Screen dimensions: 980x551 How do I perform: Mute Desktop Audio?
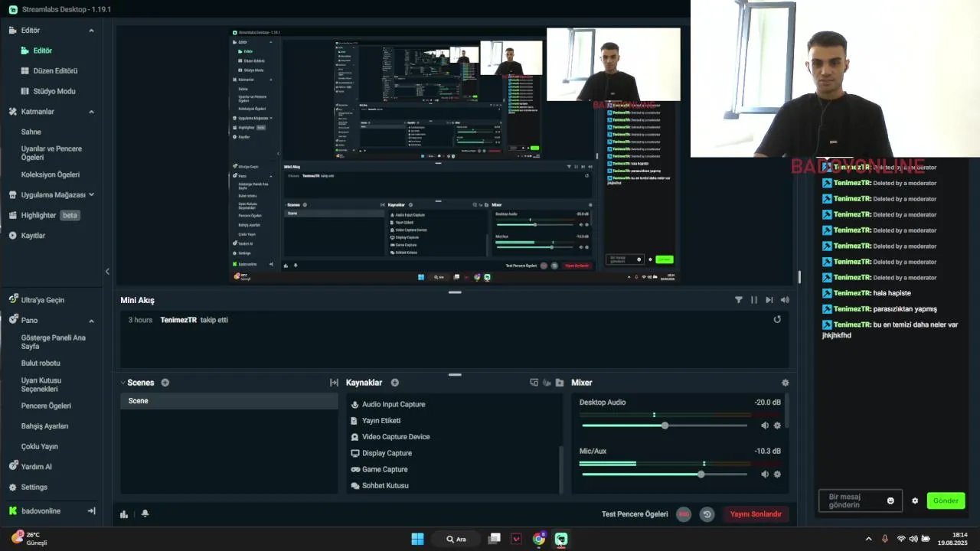point(764,425)
